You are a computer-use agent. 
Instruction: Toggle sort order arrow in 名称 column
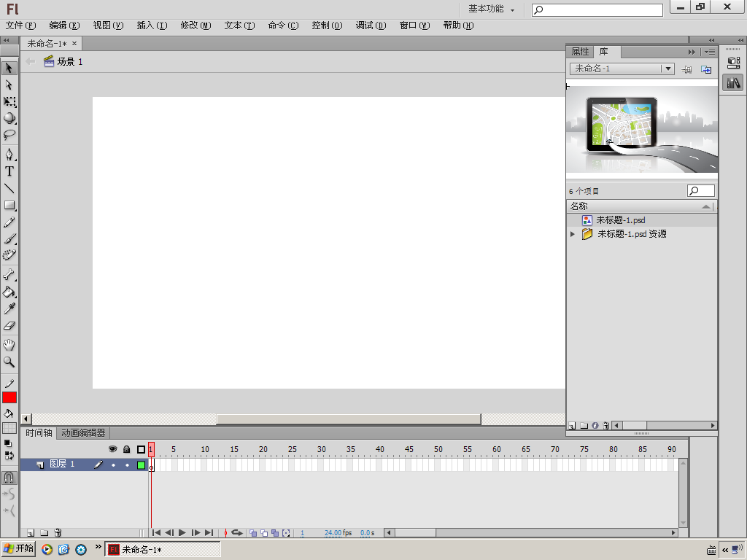click(706, 206)
